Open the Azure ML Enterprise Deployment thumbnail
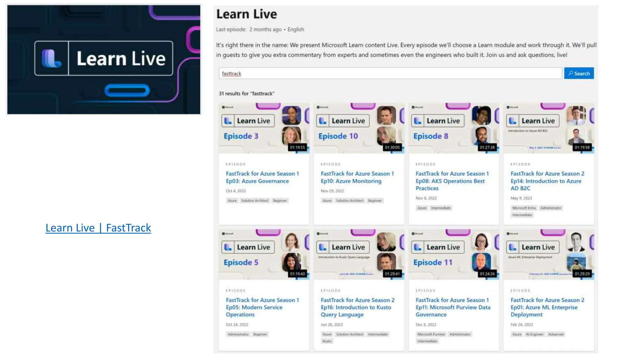The height and width of the screenshot is (362, 644). 549,255
